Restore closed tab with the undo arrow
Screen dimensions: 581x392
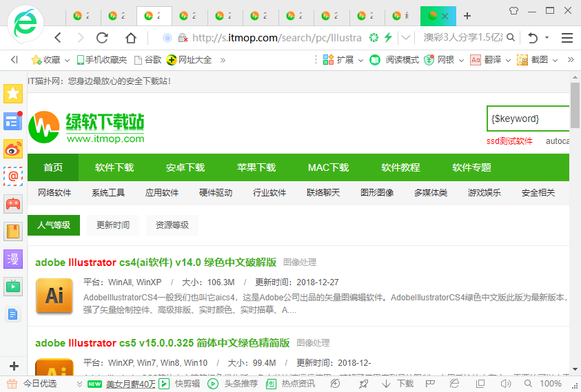[533, 37]
